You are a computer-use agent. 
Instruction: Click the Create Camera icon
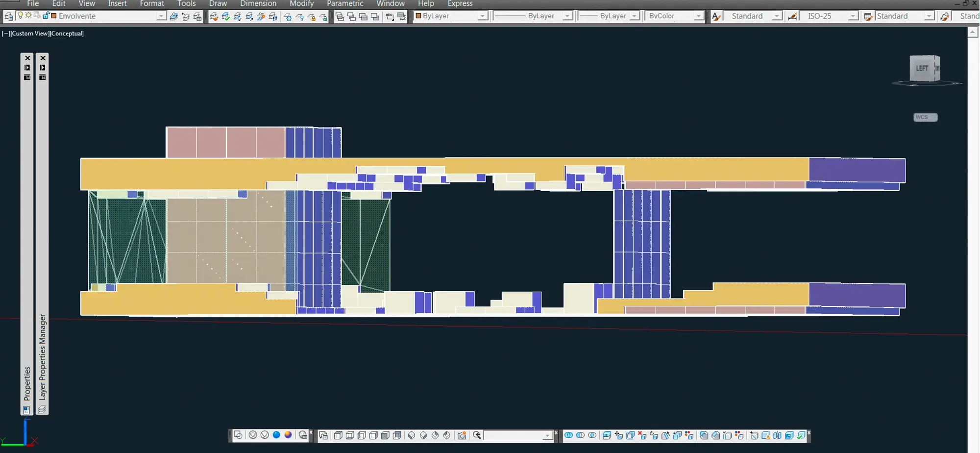pyautogui.click(x=462, y=435)
